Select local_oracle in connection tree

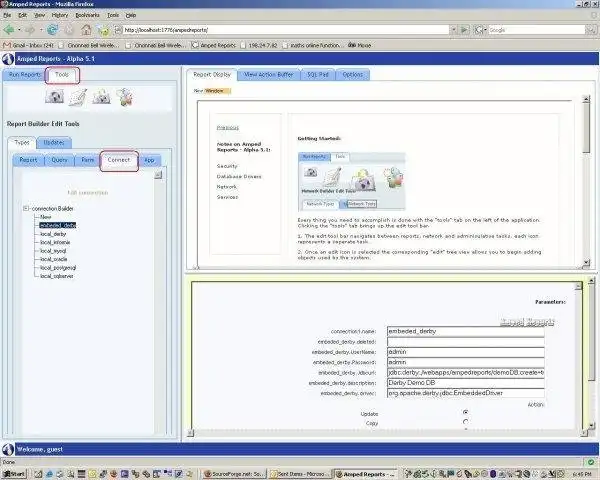54,259
